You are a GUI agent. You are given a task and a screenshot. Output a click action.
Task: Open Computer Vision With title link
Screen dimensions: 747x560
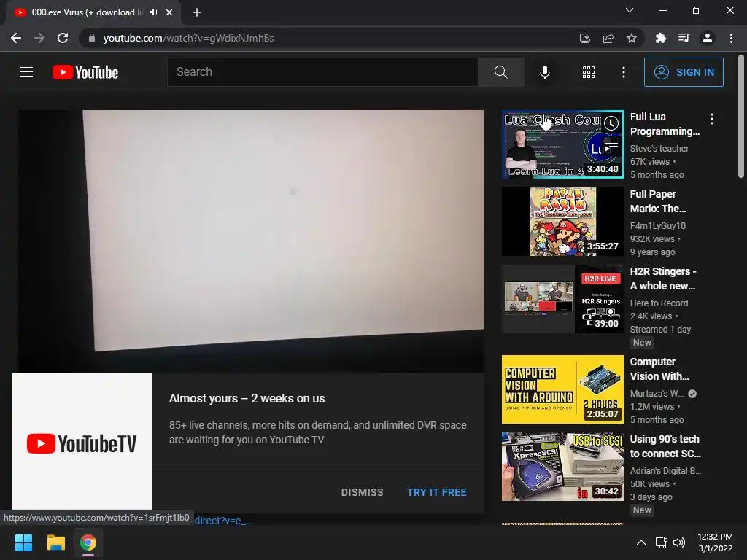coord(659,369)
